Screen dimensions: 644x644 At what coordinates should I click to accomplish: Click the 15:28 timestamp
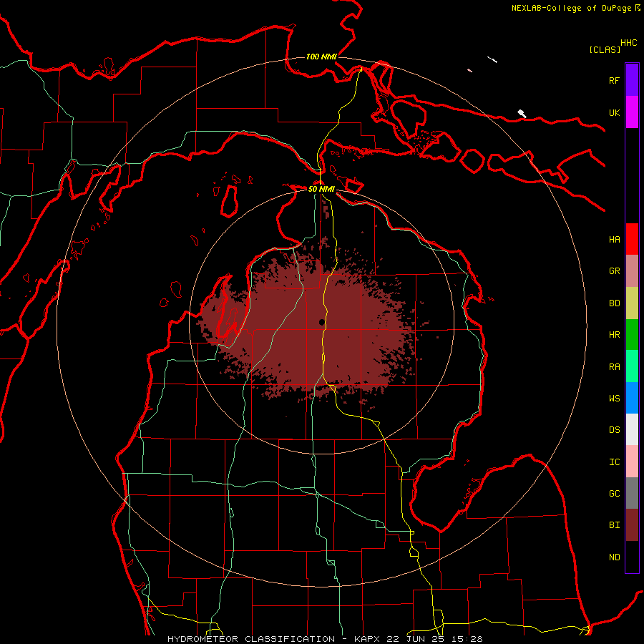point(469,639)
